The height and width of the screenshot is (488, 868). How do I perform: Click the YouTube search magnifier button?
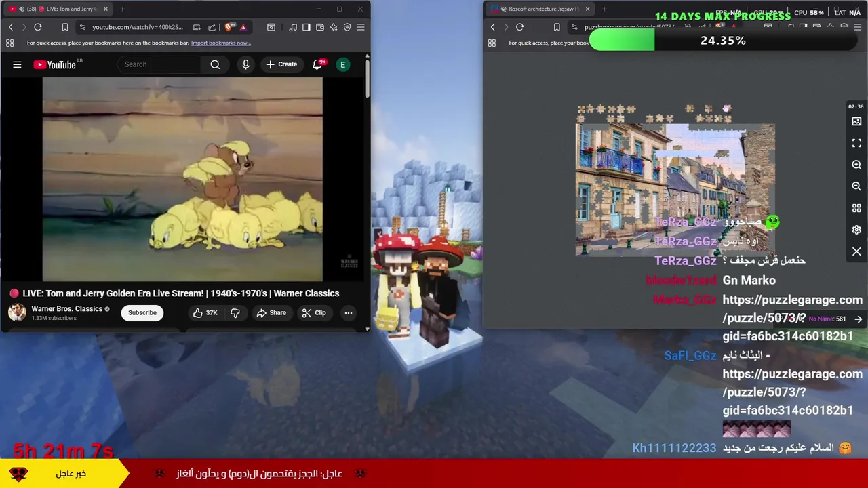[x=215, y=64]
